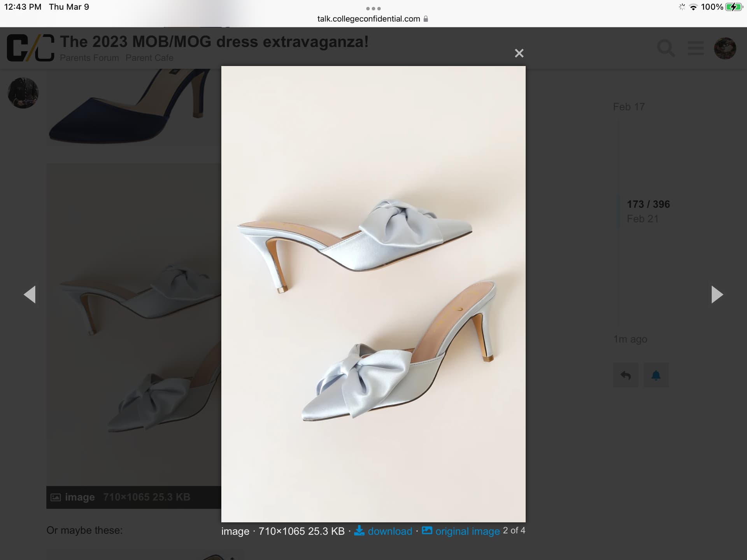Screen dimensions: 747x560
Task: Open the Parents Forum category
Action: click(89, 58)
